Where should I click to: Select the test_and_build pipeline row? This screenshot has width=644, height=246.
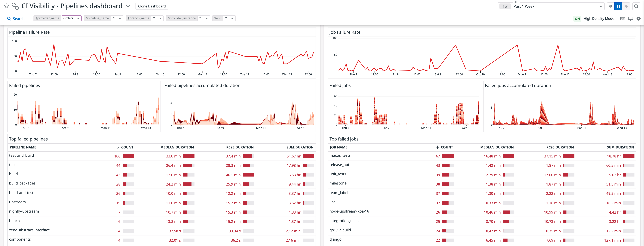click(22, 155)
